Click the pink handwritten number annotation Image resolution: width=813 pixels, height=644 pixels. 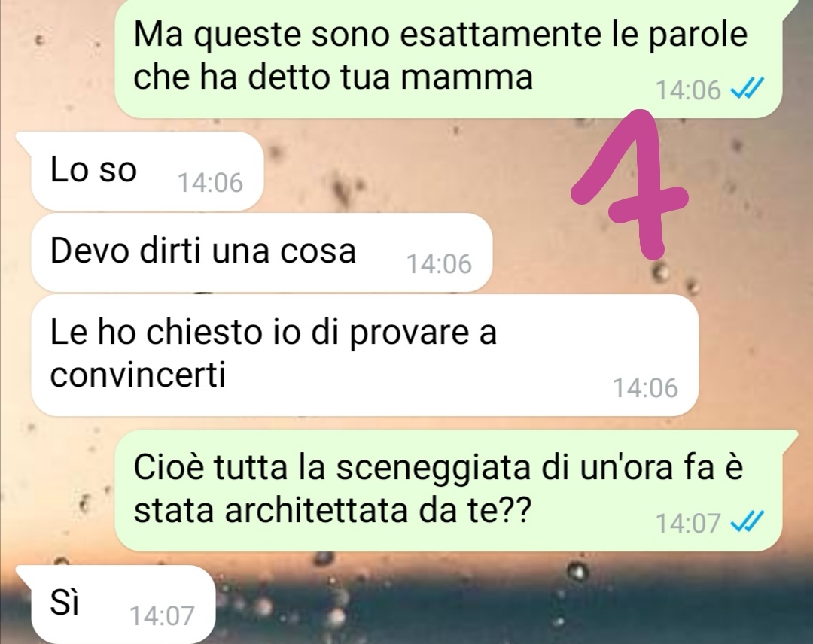(629, 184)
